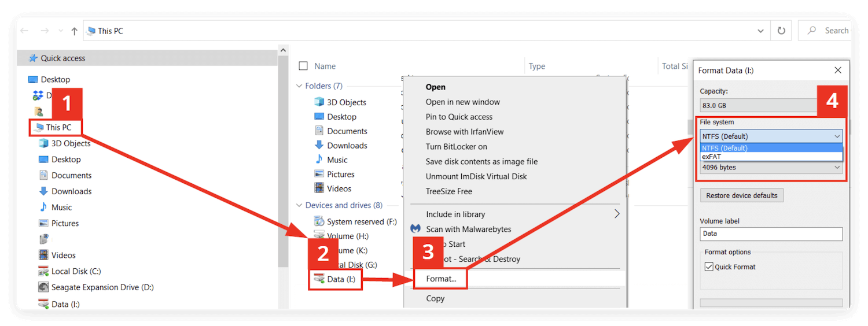
Task: Open the 4096 bytes allocation dropdown
Action: (x=771, y=168)
